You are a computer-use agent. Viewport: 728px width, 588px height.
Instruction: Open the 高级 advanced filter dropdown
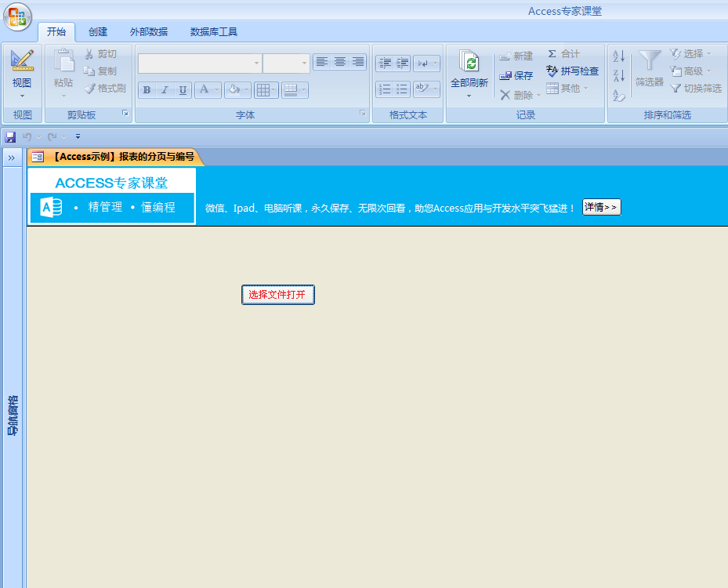click(690, 71)
